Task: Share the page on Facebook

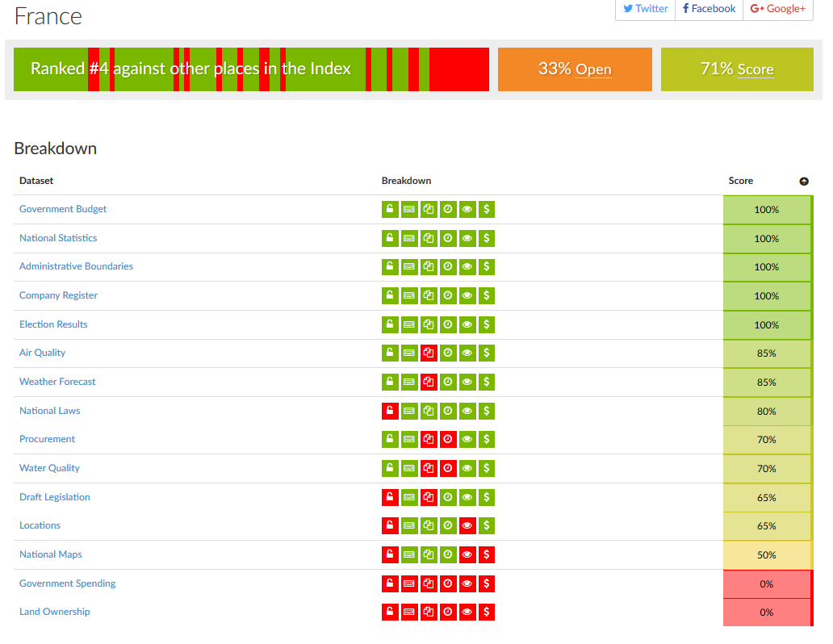Action: (709, 9)
